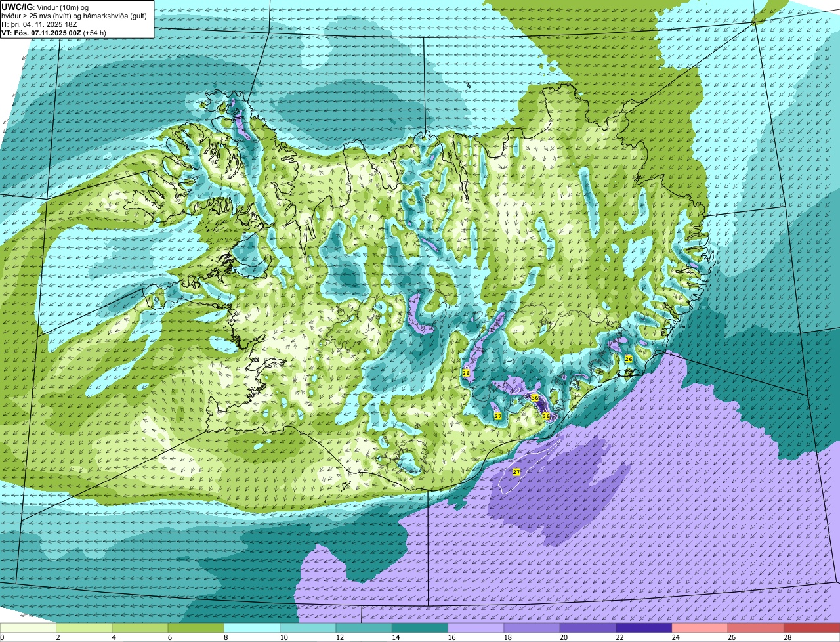Pick the red legend swatch above 28 m/s
840x642 pixels.
click(812, 628)
